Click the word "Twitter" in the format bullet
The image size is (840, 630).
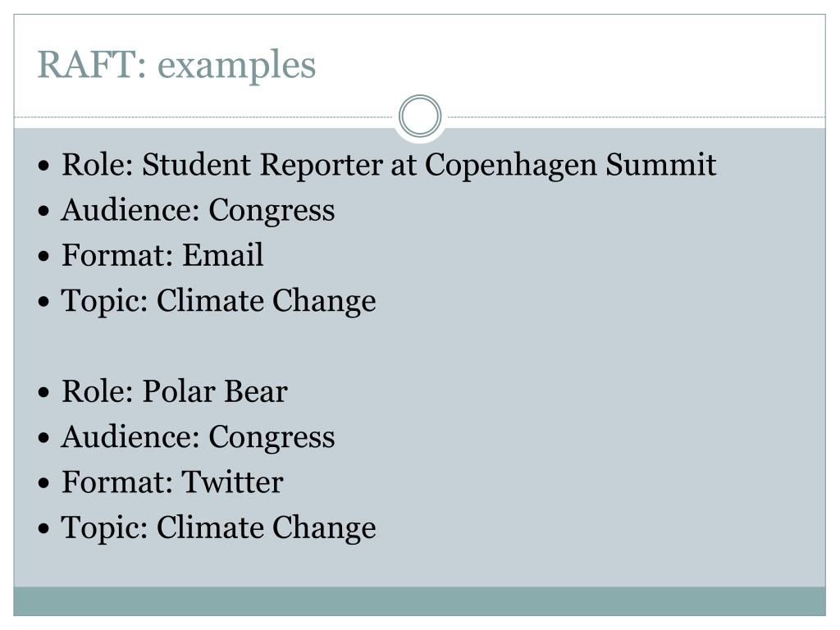pos(232,482)
